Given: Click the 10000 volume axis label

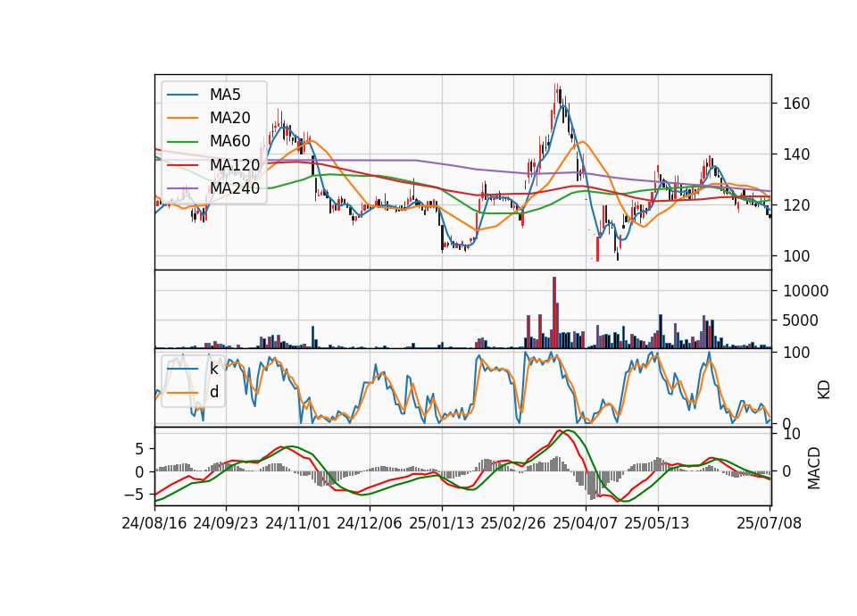Looking at the screenshot, I should coord(805,291).
